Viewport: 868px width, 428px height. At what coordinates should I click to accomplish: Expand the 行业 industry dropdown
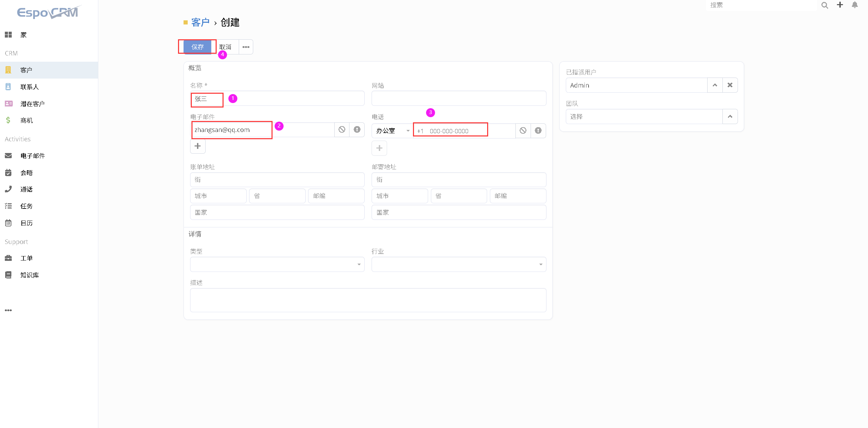click(458, 264)
